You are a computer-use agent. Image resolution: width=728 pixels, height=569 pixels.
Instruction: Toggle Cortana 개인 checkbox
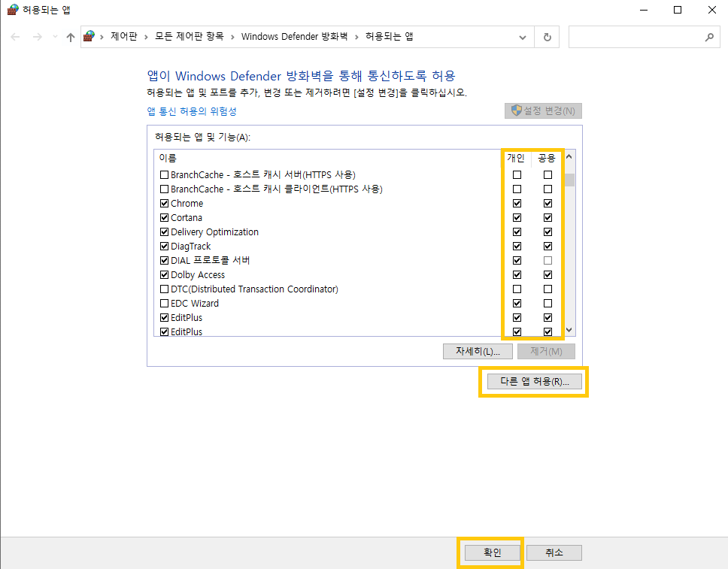click(517, 218)
